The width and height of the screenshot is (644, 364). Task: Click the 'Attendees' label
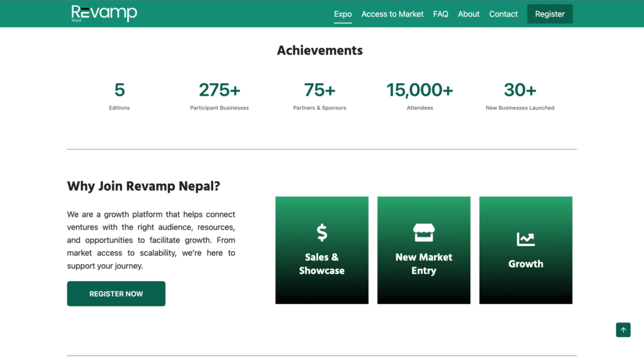coord(419,108)
